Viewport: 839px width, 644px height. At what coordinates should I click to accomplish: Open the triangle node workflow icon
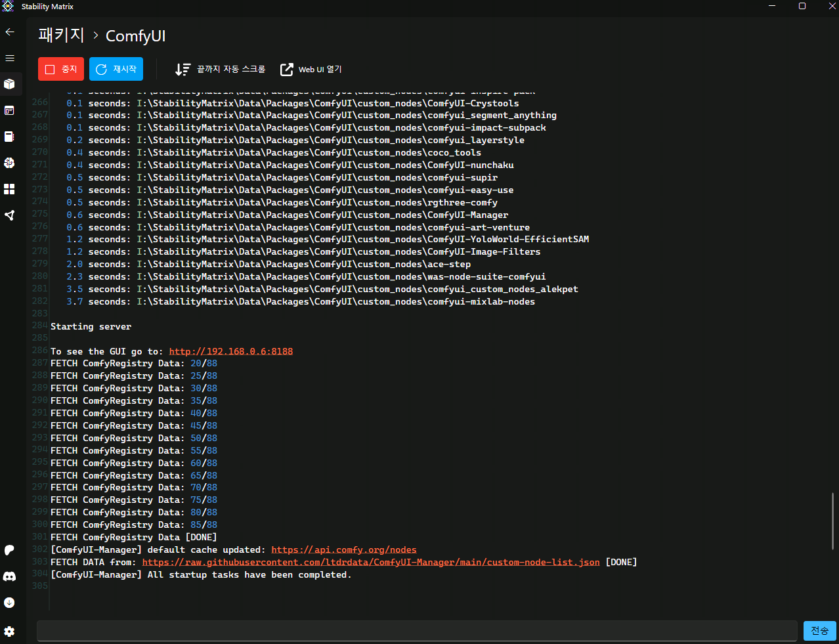pos(10,215)
